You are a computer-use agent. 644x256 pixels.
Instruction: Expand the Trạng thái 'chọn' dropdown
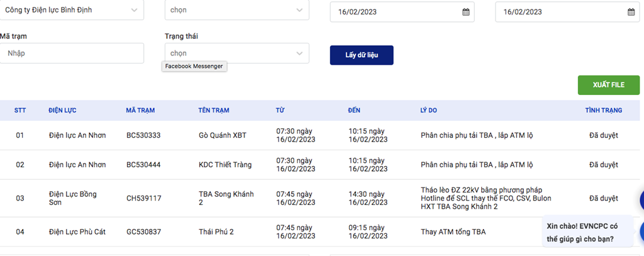point(299,53)
